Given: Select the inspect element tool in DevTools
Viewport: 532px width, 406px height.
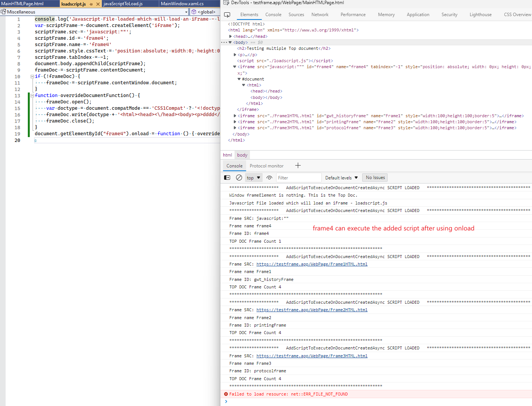Looking at the screenshot, I should tap(227, 15).
